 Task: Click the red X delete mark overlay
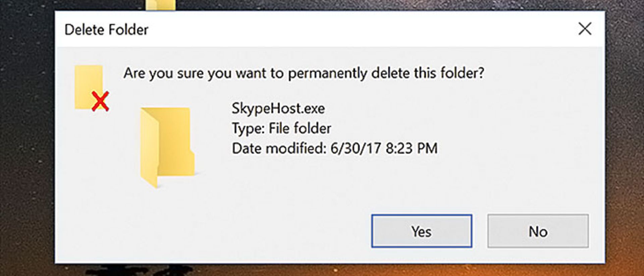100,101
